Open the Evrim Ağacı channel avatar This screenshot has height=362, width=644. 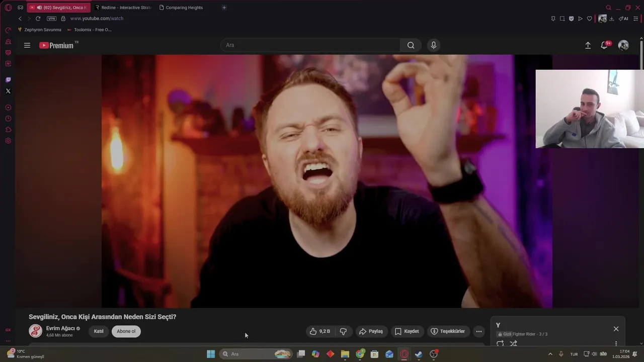[35, 331]
